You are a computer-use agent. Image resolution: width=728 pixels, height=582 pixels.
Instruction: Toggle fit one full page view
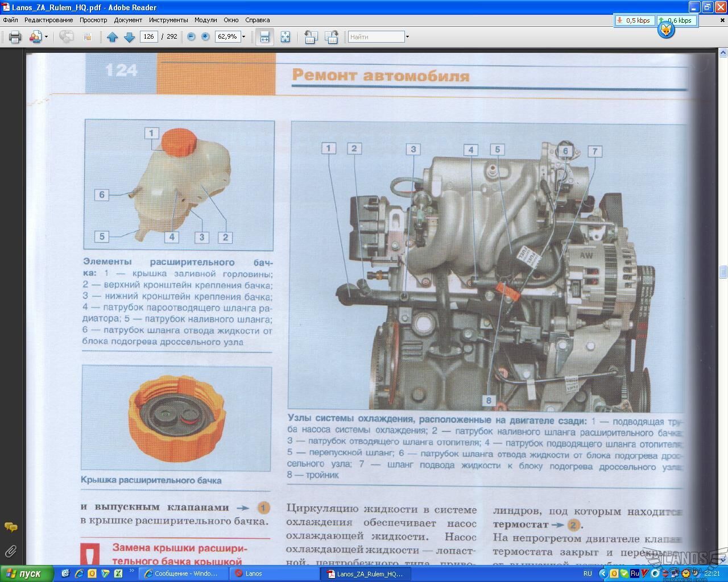[x=285, y=37]
